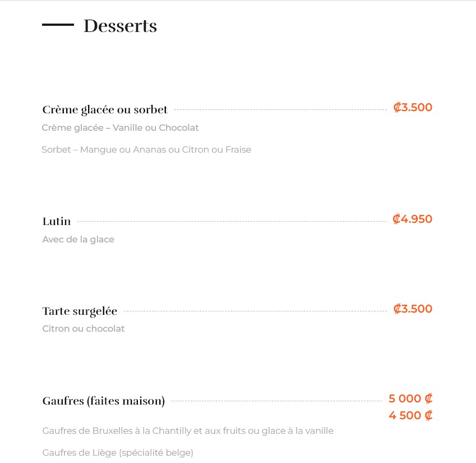Click the Crème glacée – Vanille ou Chocolat description
The width and height of the screenshot is (476, 463).
click(x=120, y=127)
